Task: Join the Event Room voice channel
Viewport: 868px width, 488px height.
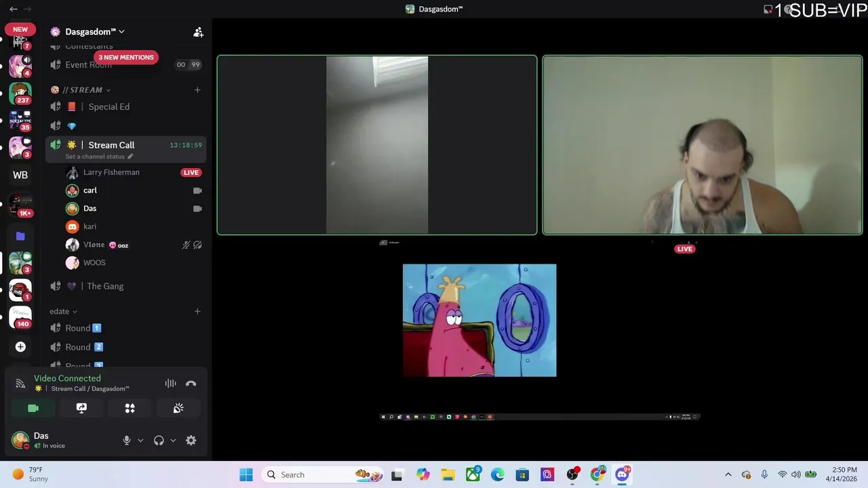Action: 125,65
